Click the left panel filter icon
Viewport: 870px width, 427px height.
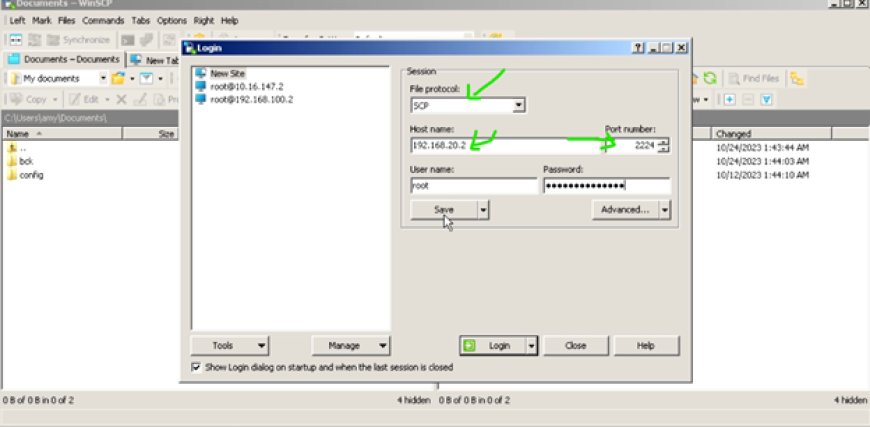coord(146,79)
